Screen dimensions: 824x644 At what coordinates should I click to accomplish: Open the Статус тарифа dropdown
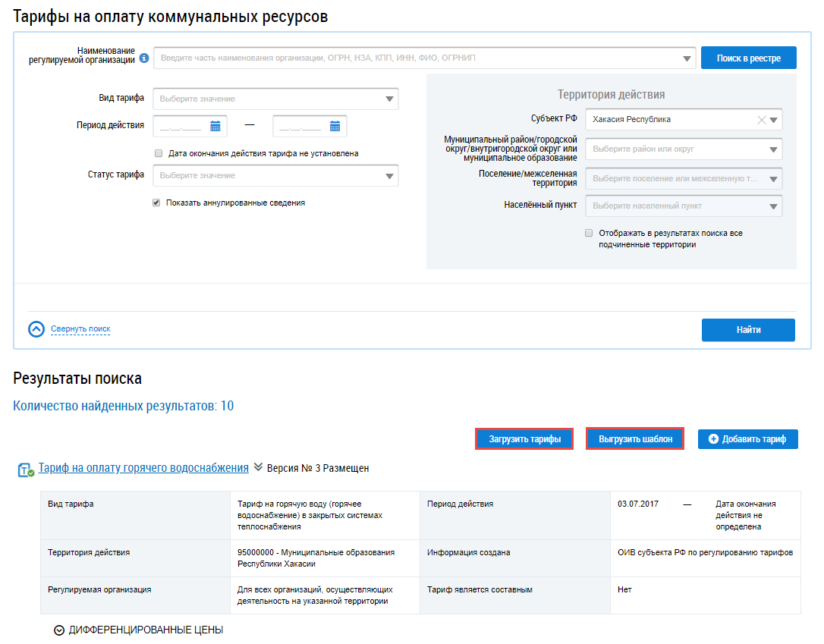coord(275,175)
